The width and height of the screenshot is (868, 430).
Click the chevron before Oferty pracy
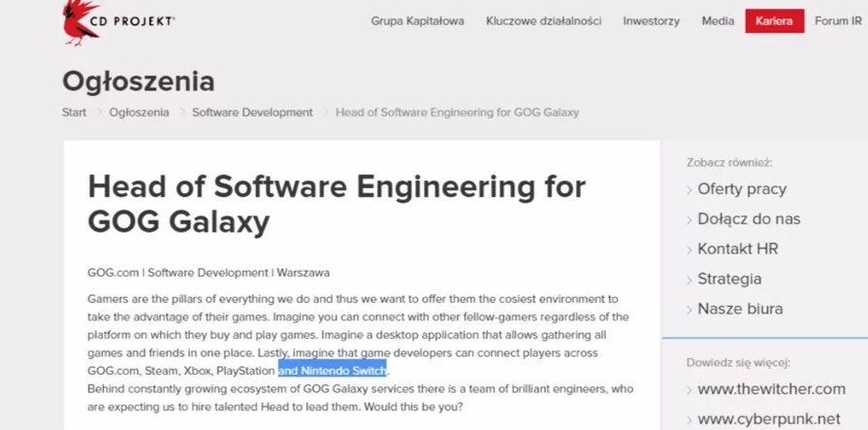coord(690,190)
